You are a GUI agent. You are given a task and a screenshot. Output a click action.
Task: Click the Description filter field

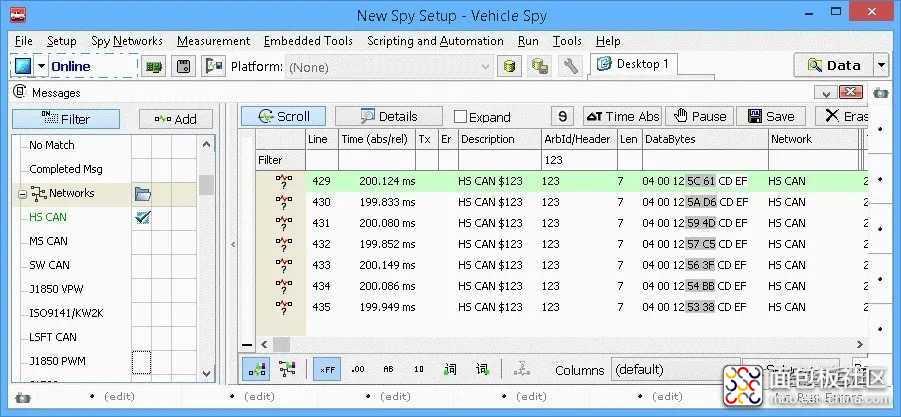tap(499, 160)
